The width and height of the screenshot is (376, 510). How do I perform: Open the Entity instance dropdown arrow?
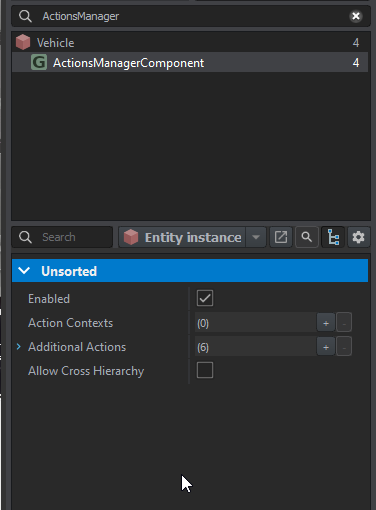(x=256, y=237)
